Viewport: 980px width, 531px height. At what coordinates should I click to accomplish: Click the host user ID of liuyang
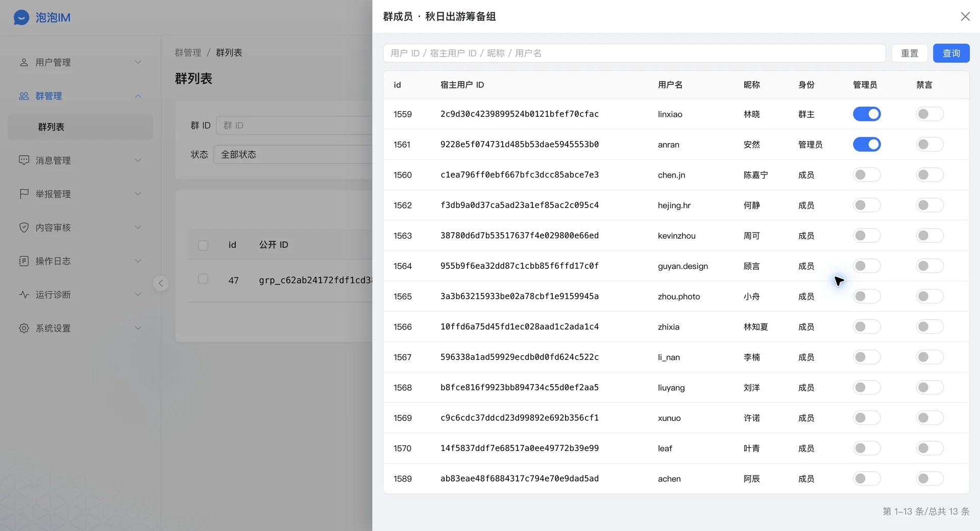click(520, 388)
